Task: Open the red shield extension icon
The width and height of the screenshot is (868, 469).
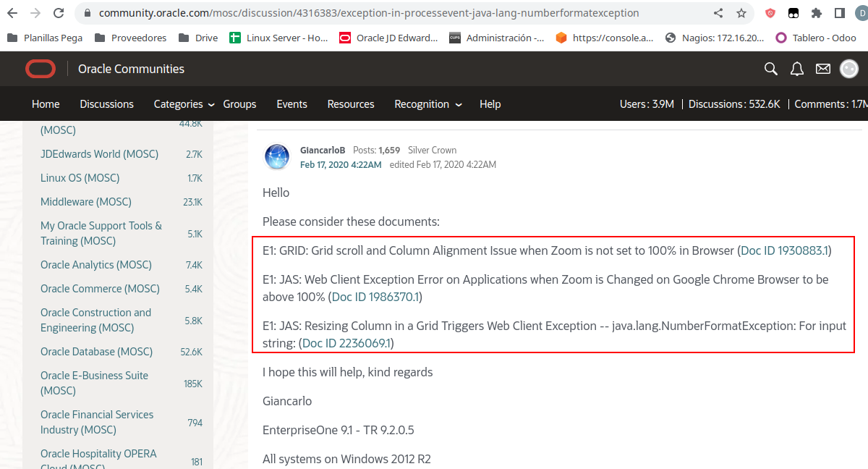Action: pos(770,13)
